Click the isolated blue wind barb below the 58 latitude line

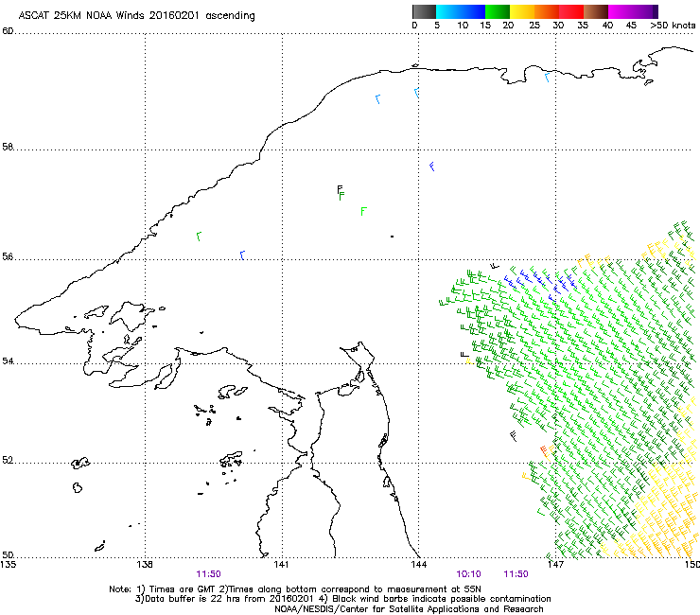click(431, 167)
